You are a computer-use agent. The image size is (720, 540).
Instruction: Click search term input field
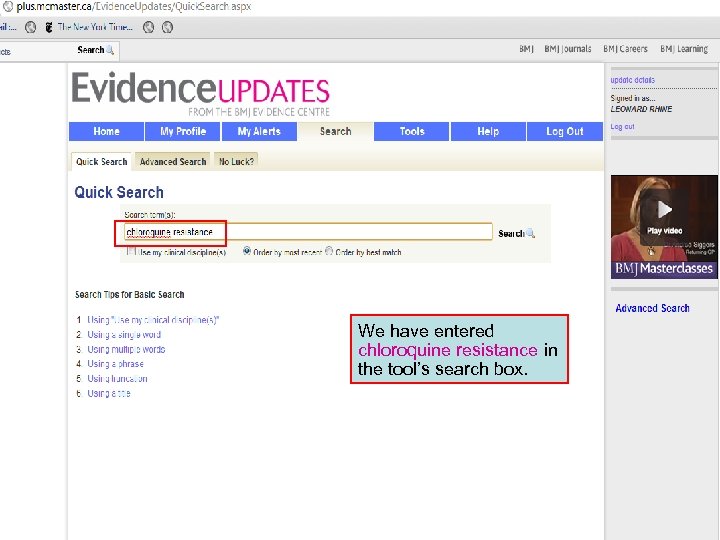(308, 232)
